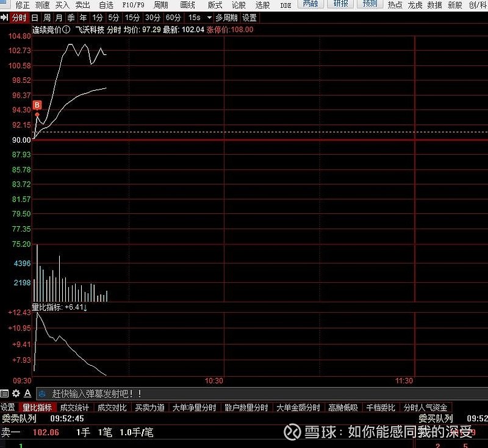The height and width of the screenshot is (448, 488).
Task: Open the gear settings icon near danmaku bar
Action: [16, 394]
